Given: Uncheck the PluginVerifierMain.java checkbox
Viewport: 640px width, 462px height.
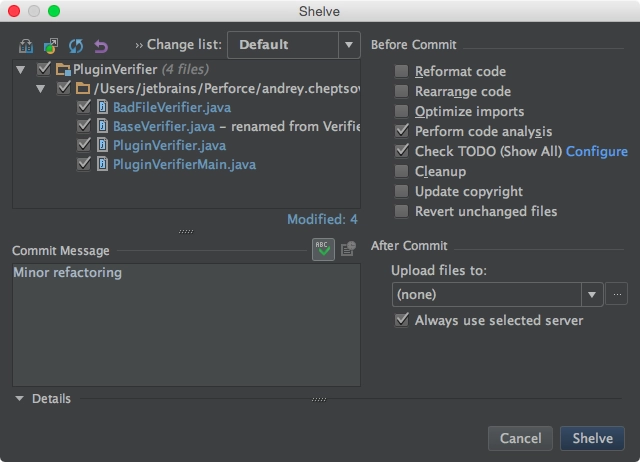Looking at the screenshot, I should [x=84, y=164].
